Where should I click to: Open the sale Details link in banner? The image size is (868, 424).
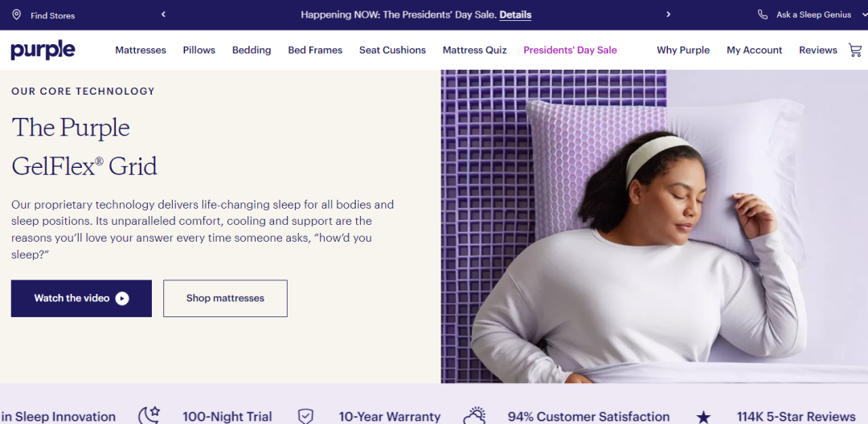coord(515,15)
